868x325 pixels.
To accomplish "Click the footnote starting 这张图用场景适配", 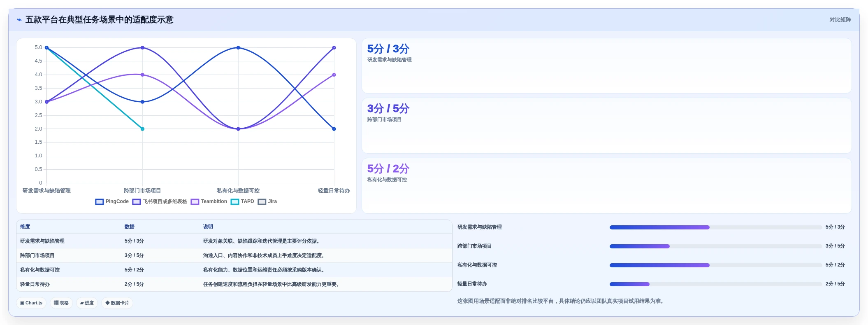I will click(561, 301).
